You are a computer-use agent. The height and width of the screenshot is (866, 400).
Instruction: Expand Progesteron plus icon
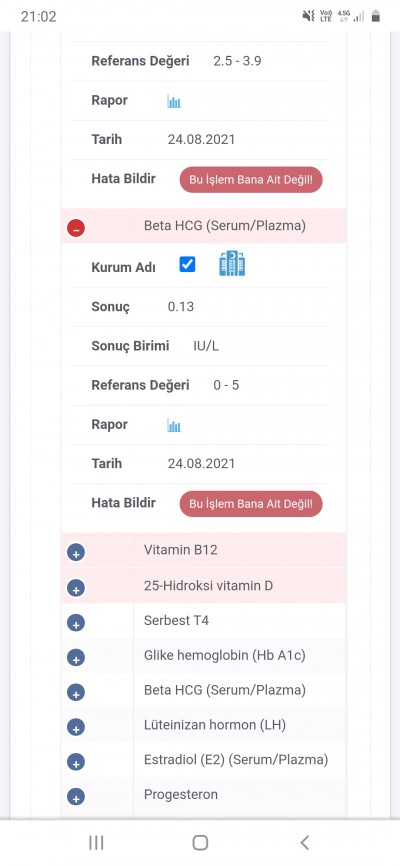76,797
